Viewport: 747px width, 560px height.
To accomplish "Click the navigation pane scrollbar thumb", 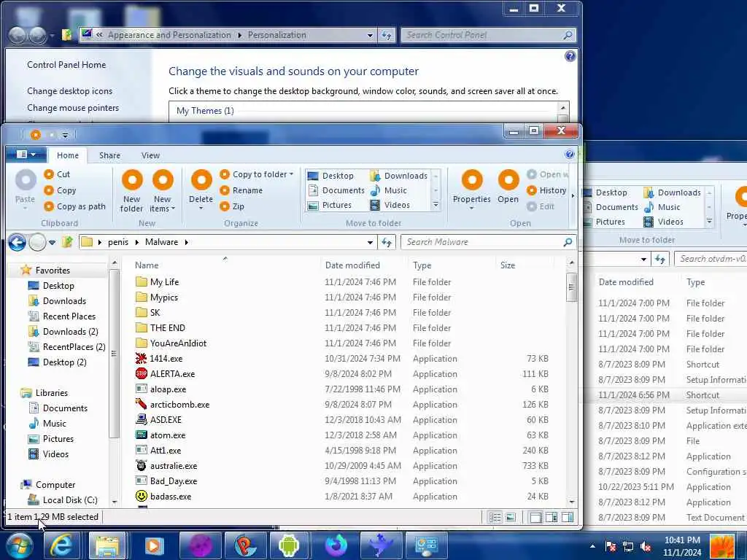I will click(x=114, y=354).
